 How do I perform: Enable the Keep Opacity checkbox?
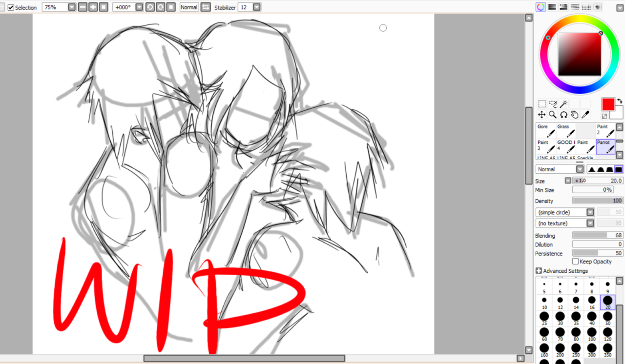[575, 262]
